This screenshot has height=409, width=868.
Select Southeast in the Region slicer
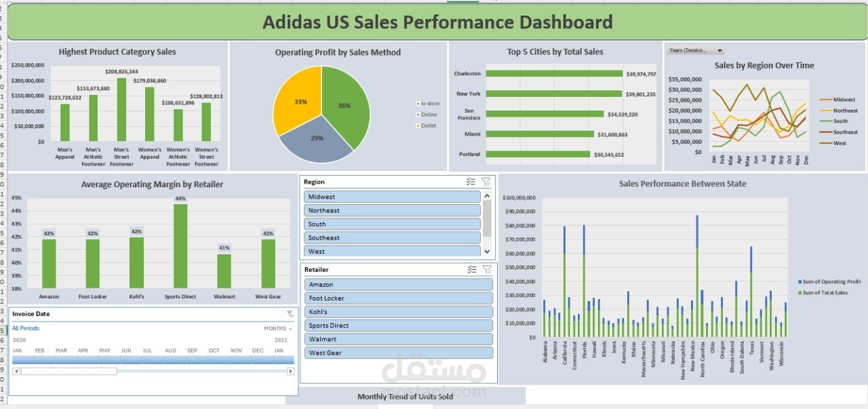click(393, 237)
